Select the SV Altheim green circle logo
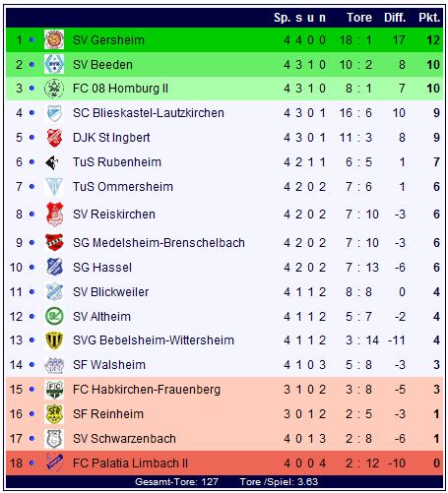This screenshot has height=493, width=448. (x=54, y=316)
